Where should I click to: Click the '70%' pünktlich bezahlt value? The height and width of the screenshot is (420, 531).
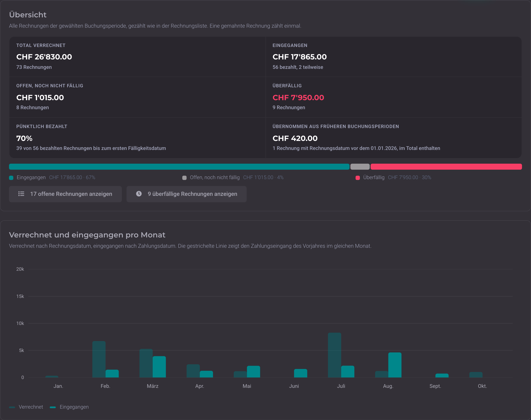tap(24, 138)
